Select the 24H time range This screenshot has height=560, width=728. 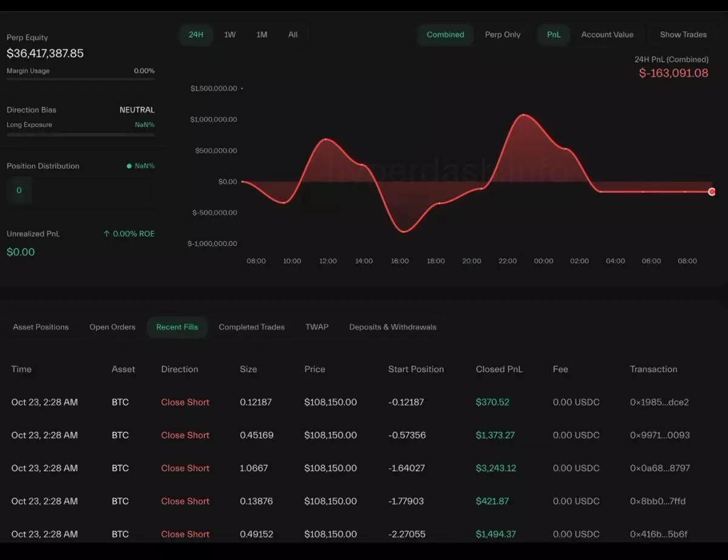196,35
